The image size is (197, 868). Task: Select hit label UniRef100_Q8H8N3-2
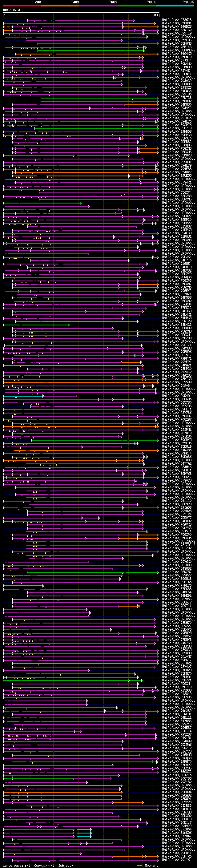click(x=179, y=50)
